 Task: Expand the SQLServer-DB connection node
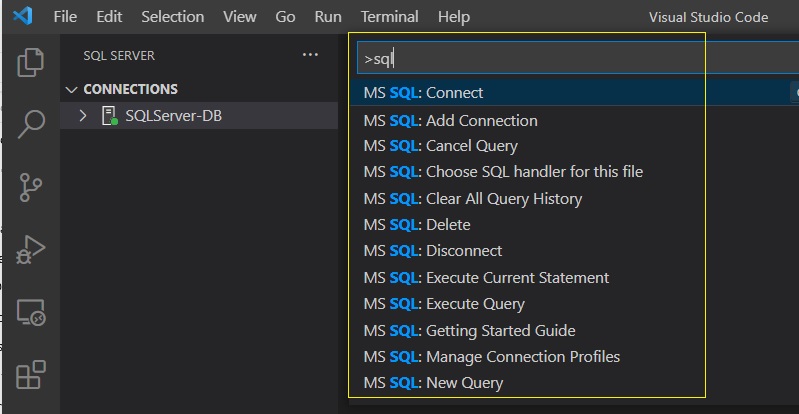click(x=83, y=116)
